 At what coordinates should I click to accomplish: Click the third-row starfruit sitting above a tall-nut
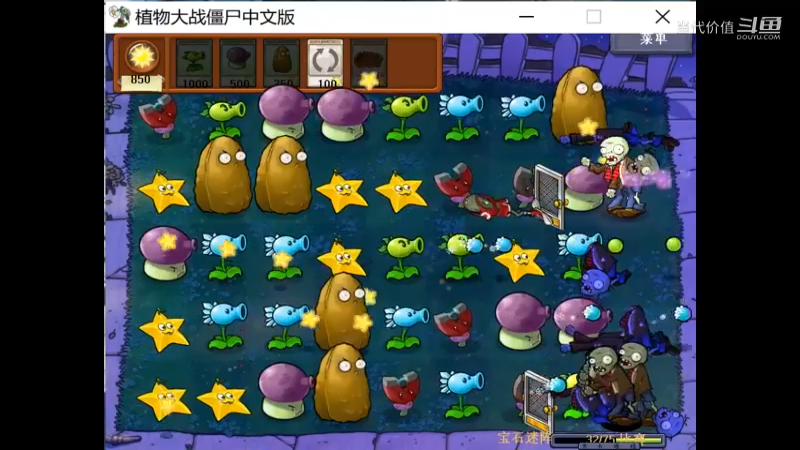(x=342, y=258)
